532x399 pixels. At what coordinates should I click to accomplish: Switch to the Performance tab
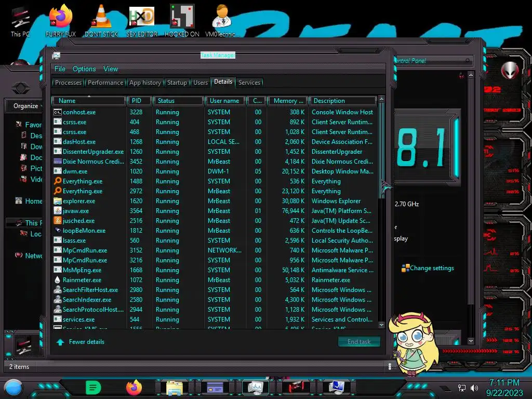(x=105, y=83)
